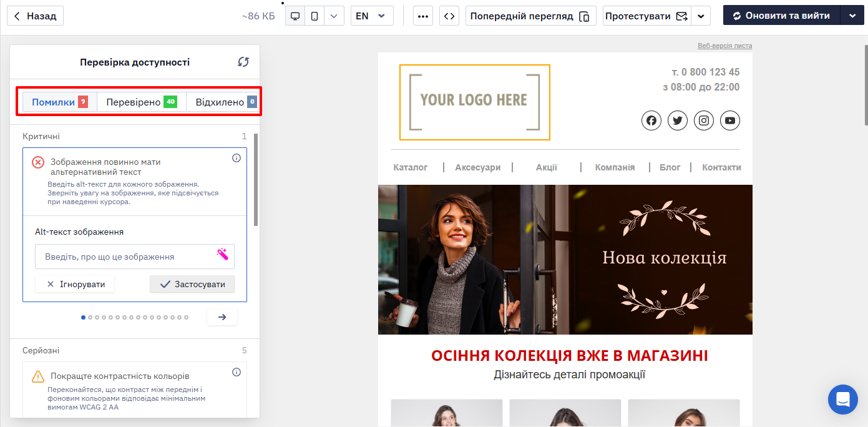This screenshot has width=868, height=427.
Task: Focus the Alt-текст зображення input field
Action: click(x=135, y=257)
